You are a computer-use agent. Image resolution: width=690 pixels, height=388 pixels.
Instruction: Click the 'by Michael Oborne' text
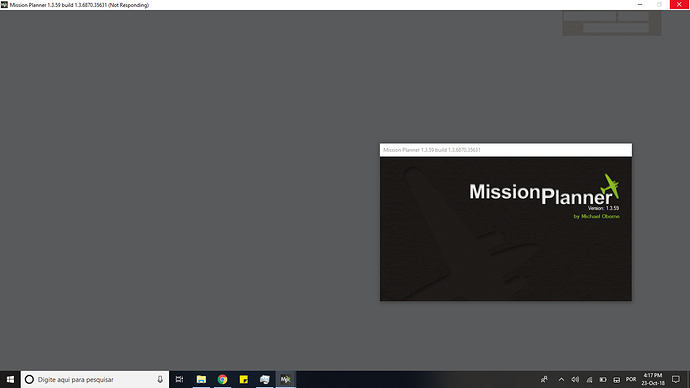(x=596, y=216)
